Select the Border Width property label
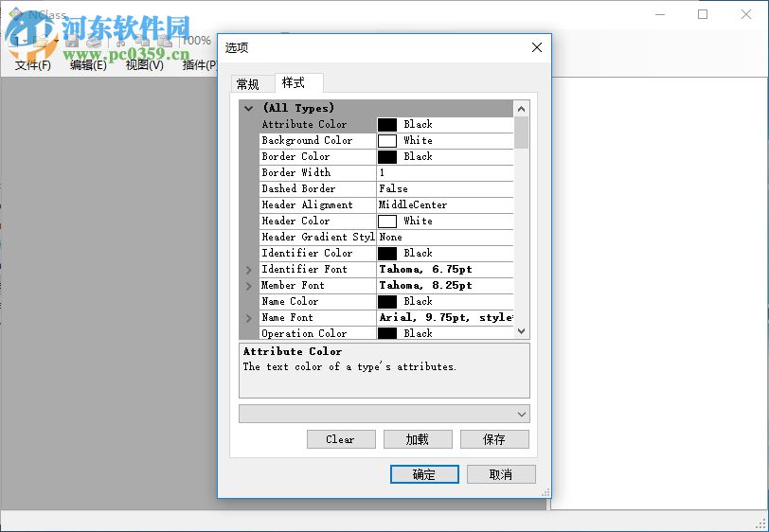The height and width of the screenshot is (532, 769). pyautogui.click(x=296, y=172)
